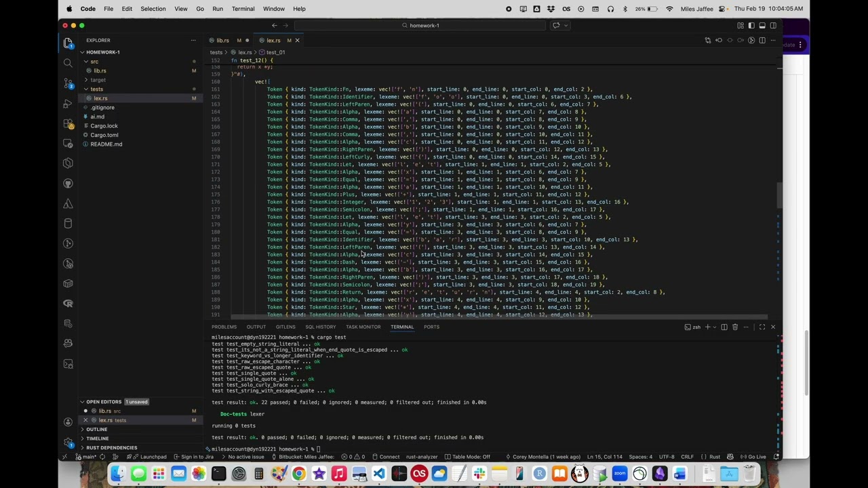Open Task Monitor panel tab
This screenshot has height=488, width=868.
tap(363, 327)
